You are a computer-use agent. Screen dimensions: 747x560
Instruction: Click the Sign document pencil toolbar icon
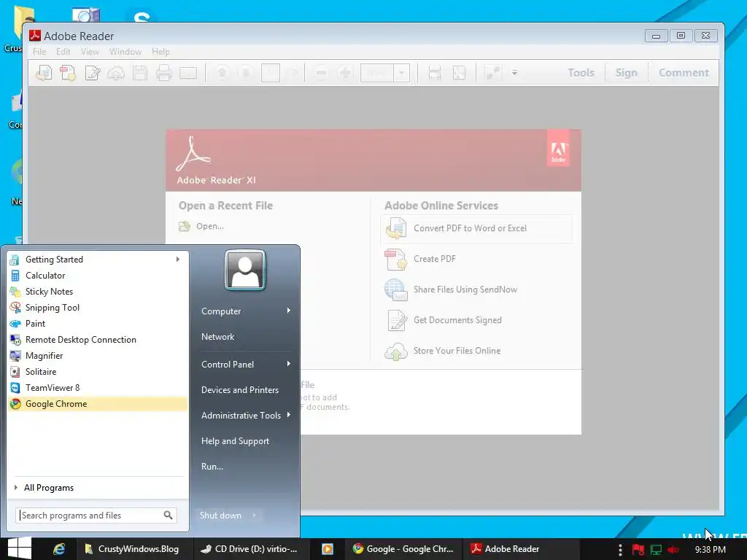(x=92, y=73)
